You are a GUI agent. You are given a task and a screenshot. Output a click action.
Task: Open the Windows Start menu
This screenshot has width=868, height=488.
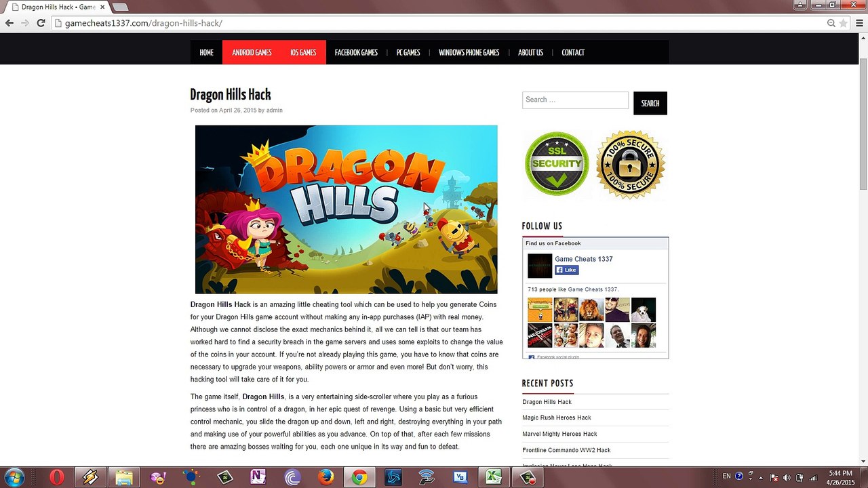pyautogui.click(x=14, y=477)
